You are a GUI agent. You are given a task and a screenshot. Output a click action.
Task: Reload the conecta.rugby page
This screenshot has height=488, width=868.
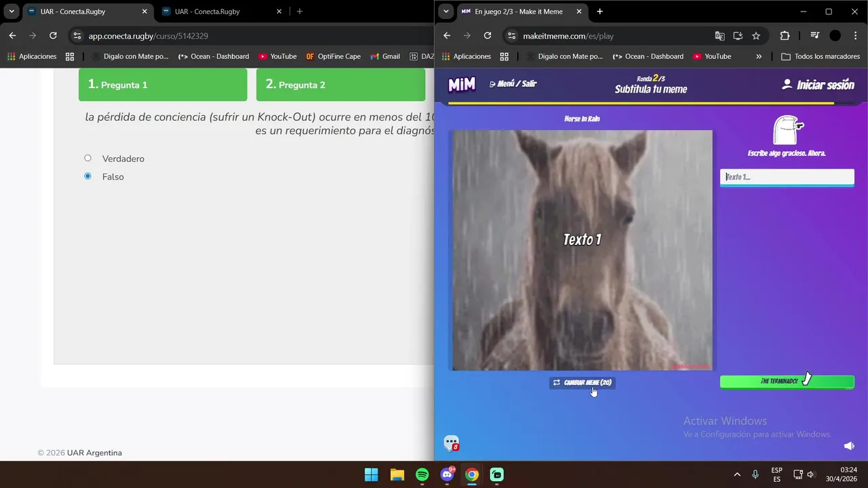coord(53,36)
